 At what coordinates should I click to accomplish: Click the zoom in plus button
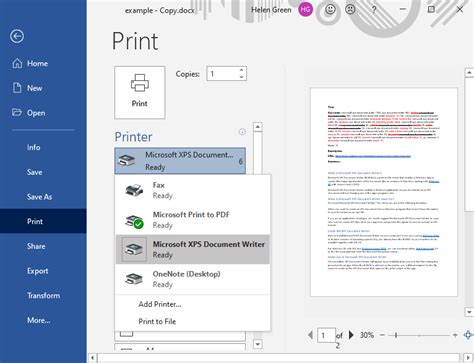(455, 335)
